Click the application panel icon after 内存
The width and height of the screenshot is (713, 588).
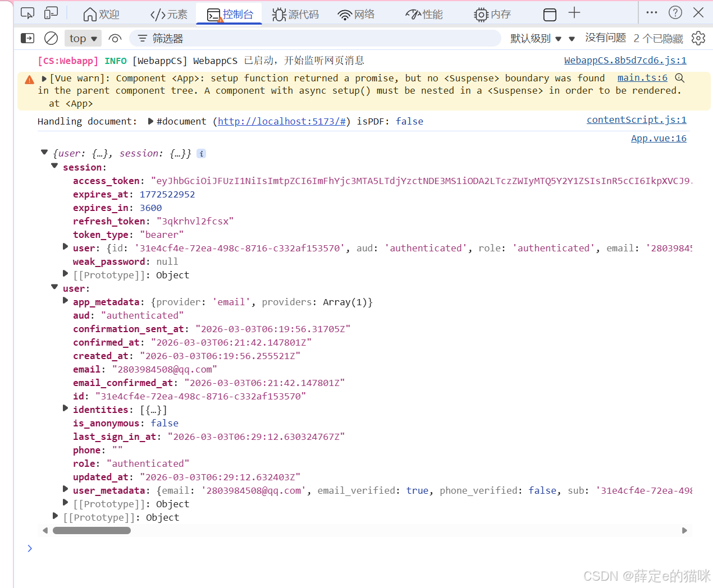coord(550,14)
